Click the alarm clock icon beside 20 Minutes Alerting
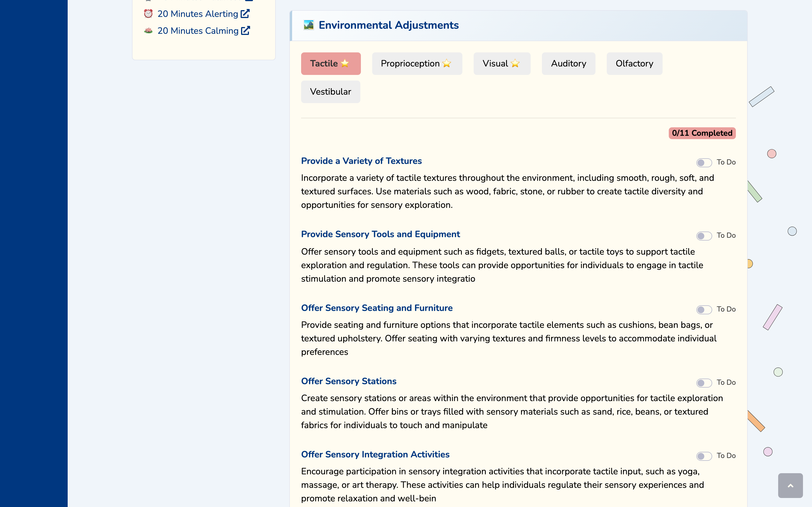This screenshot has width=812, height=507. click(148, 14)
